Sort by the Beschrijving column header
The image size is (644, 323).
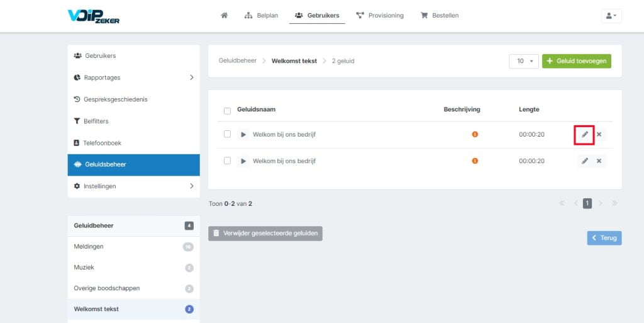462,110
